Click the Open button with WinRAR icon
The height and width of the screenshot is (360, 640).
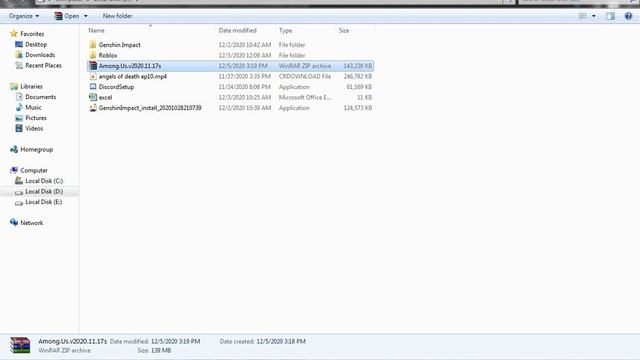coord(67,16)
